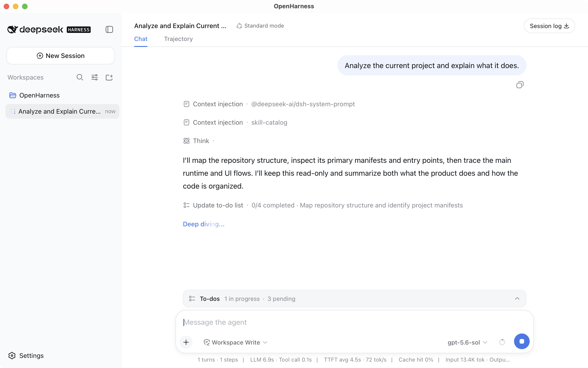Screen dimensions: 588x368
Task: Open the Analyze and Explain Curre... session
Action: 62,111
